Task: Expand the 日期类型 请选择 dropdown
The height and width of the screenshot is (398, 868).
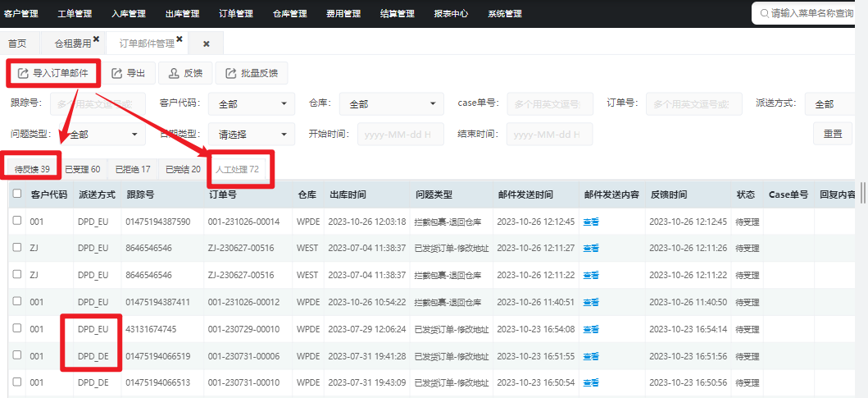Action: tap(252, 134)
